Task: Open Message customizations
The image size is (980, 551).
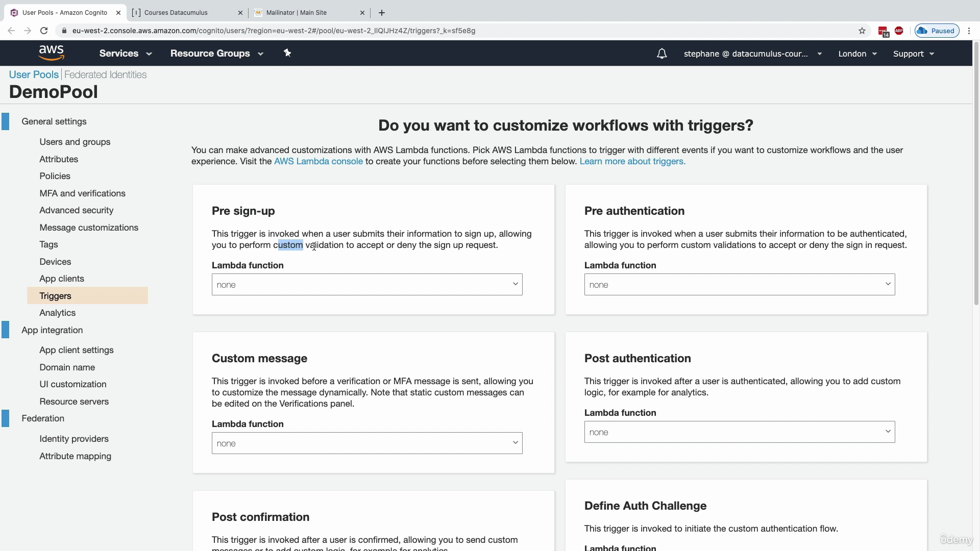Action: pos(89,228)
